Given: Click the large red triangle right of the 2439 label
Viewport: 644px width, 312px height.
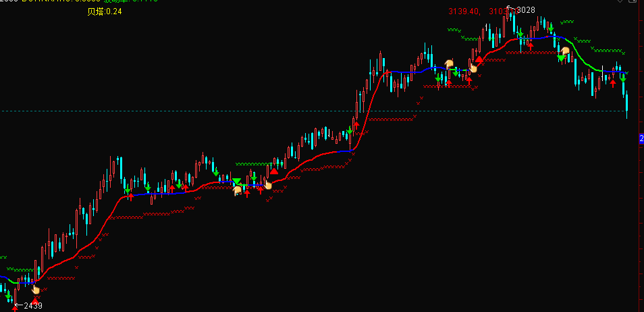Looking at the screenshot, I should 35,301.
